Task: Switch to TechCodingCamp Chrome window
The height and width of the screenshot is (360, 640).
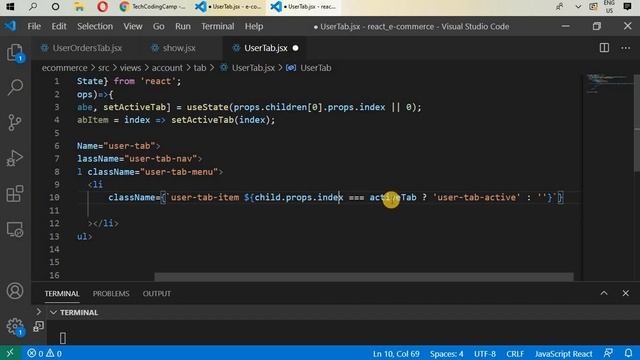Action: (152, 7)
